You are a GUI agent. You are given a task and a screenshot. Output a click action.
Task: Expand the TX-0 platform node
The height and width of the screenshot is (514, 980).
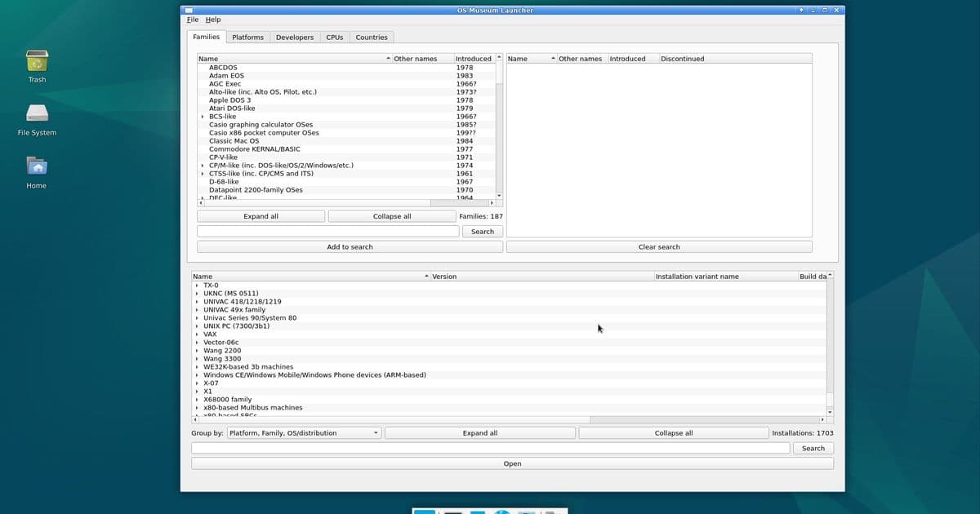pos(197,286)
